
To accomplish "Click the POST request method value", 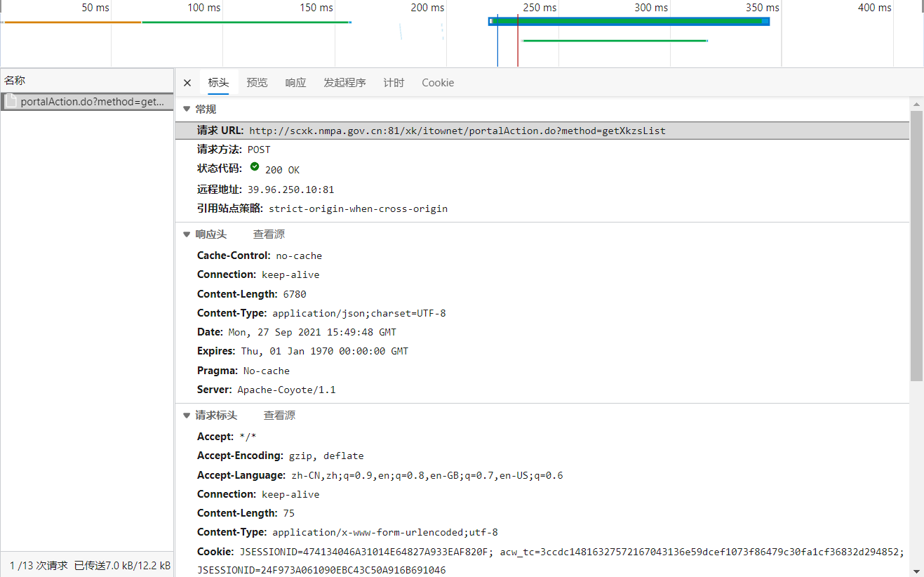I will click(259, 150).
